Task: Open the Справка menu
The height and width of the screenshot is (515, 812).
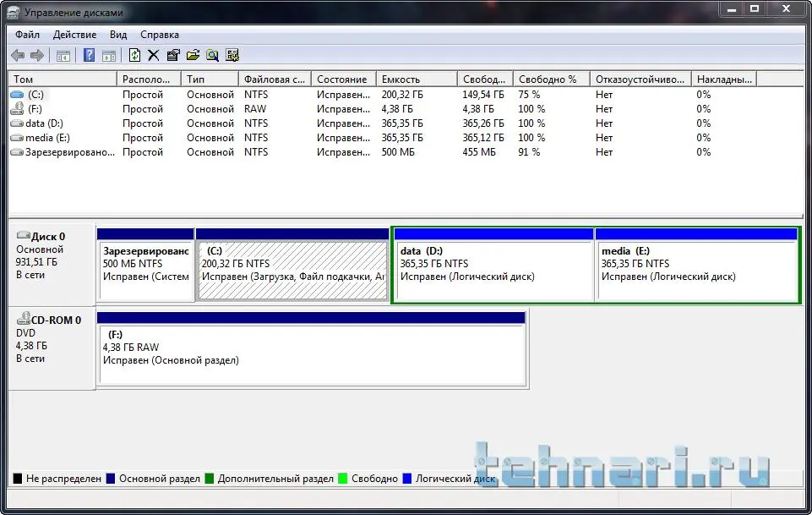Action: tap(160, 35)
